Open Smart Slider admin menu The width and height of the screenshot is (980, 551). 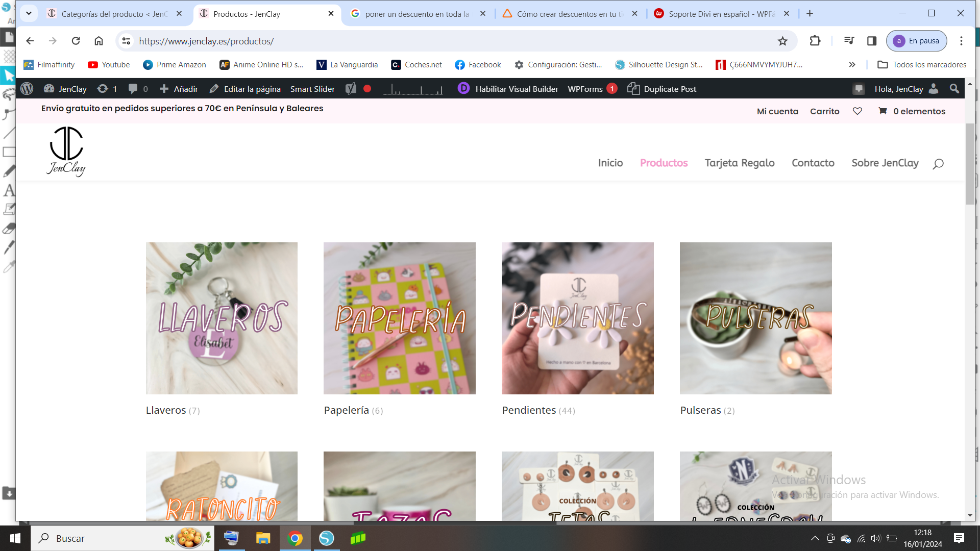312,89
